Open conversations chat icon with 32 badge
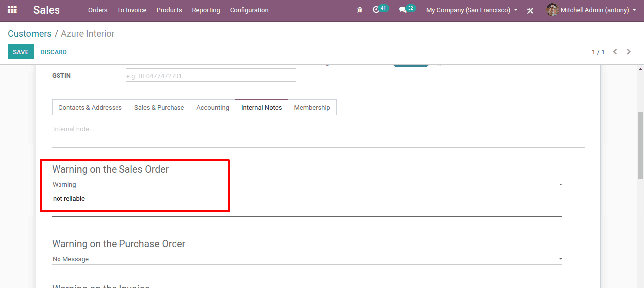Viewport: 644px width, 288px height. pyautogui.click(x=407, y=9)
